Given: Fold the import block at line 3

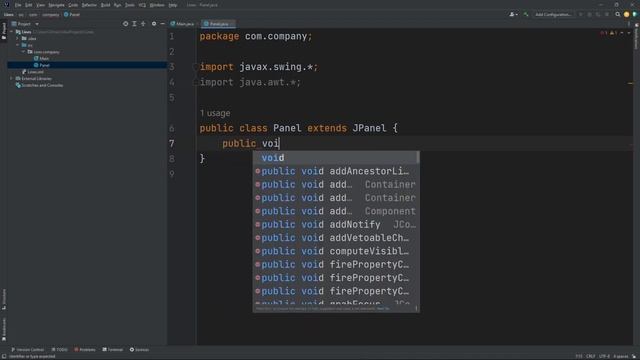Looking at the screenshot, I should [x=195, y=67].
